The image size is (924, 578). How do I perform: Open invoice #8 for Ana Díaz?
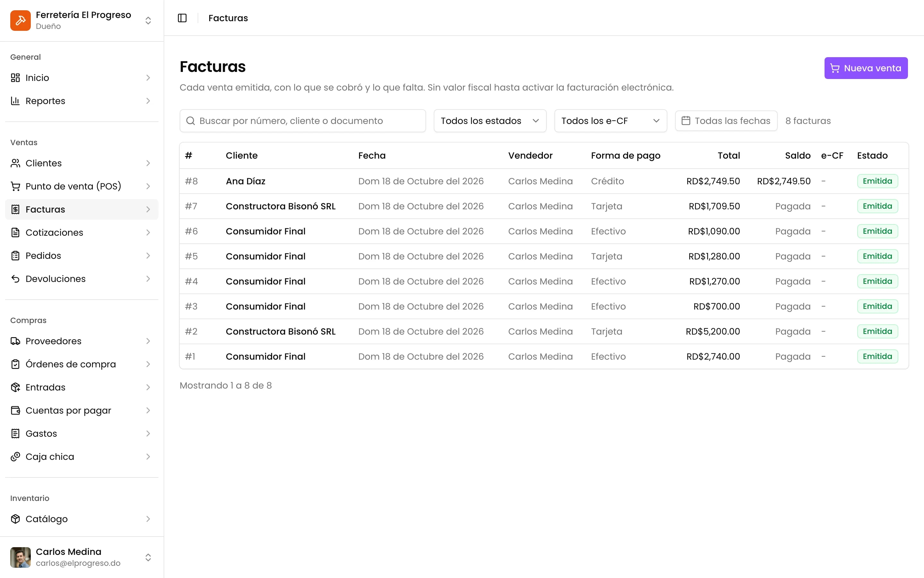coord(544,181)
